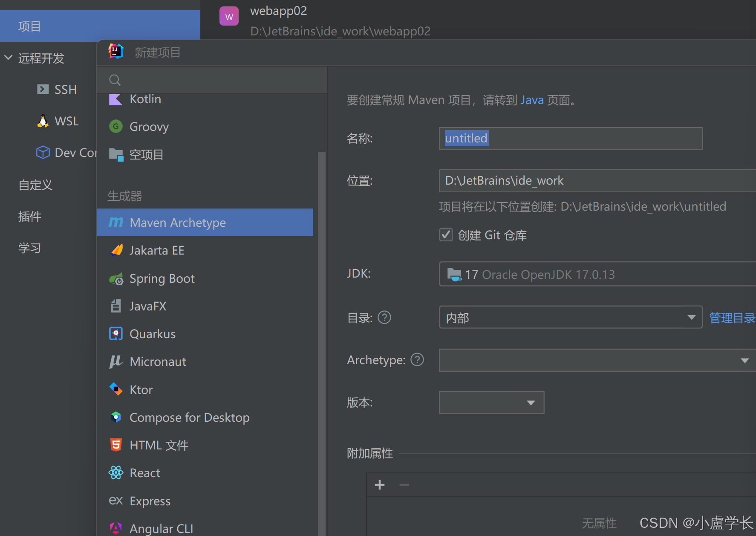Screen dimensions: 756x536
Task: Click the search magnifier icon
Action: [x=115, y=80]
